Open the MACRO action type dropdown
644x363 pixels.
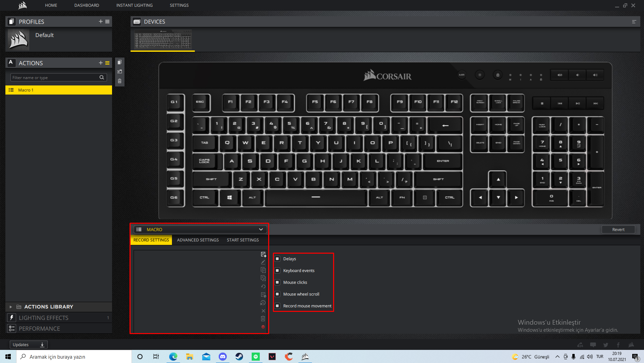(200, 229)
